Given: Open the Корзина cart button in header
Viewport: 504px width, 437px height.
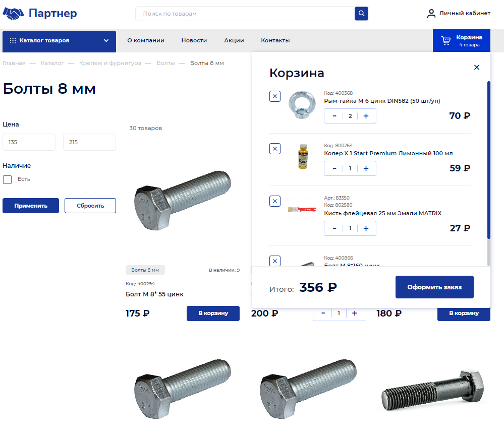Looking at the screenshot, I should (461, 41).
